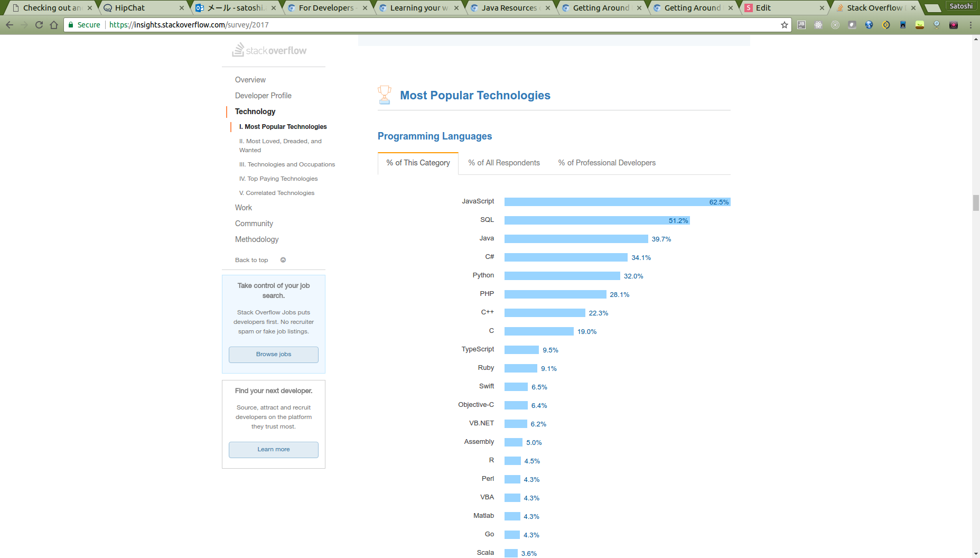Image resolution: width=980 pixels, height=558 pixels.
Task: Switch to the For Developers tab
Action: click(326, 8)
